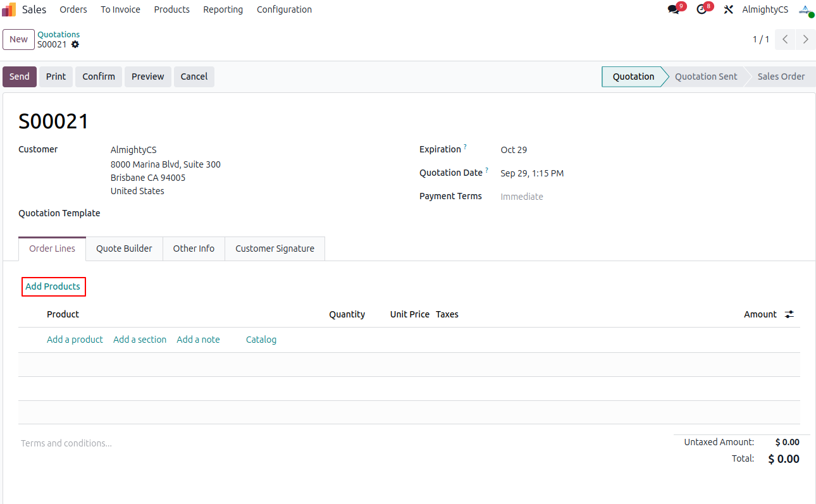Screen dimensions: 816x504
Task: Select the Quotation Sent status stage
Action: [705, 77]
